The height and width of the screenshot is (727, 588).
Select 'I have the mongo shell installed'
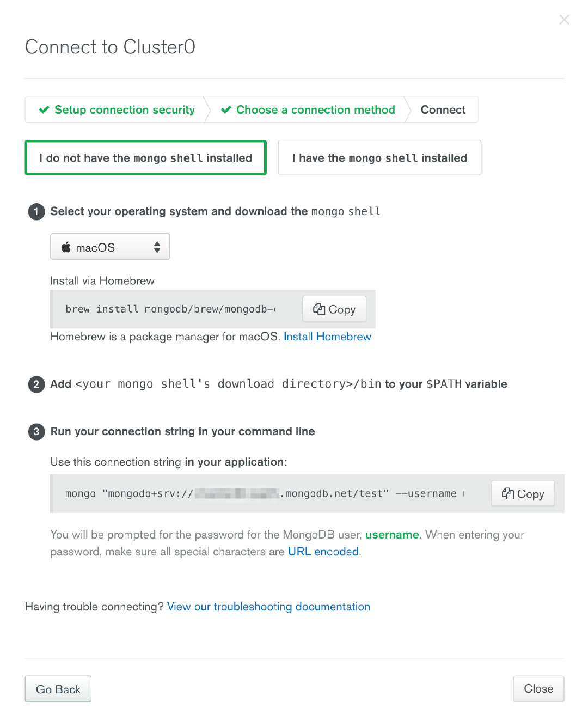tap(379, 158)
